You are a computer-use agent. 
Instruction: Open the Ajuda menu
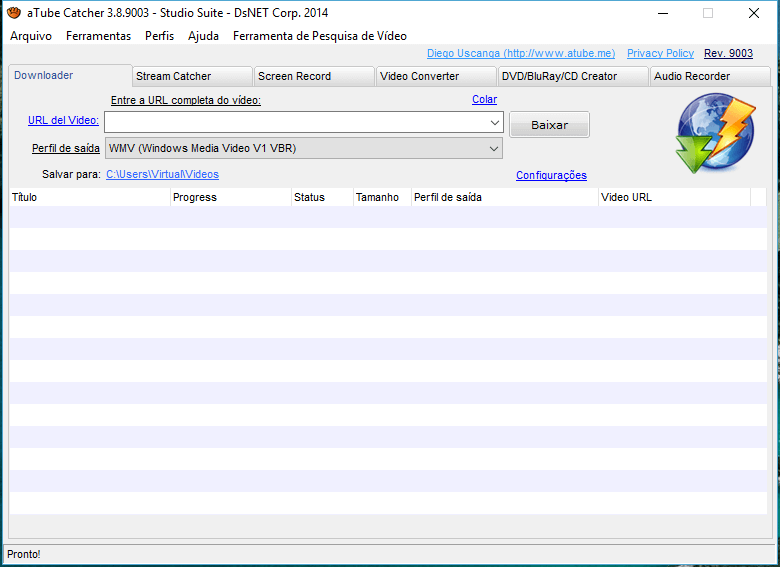(x=203, y=36)
